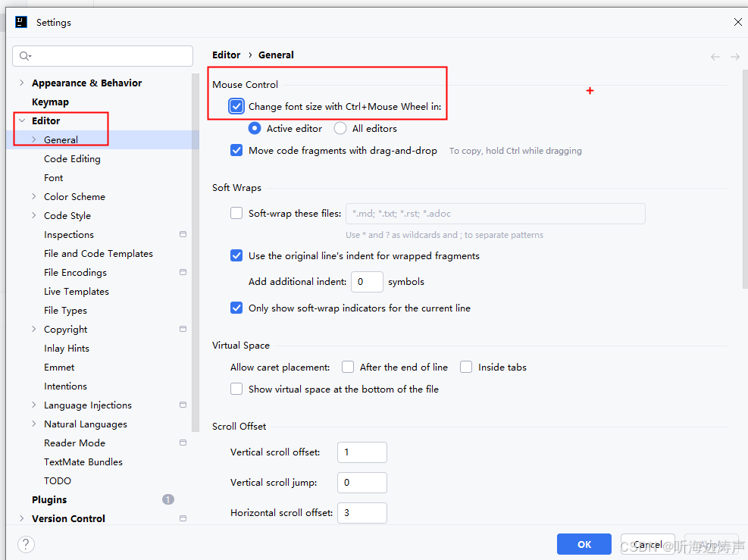Click the Horizontal scroll offset field

coord(362,513)
